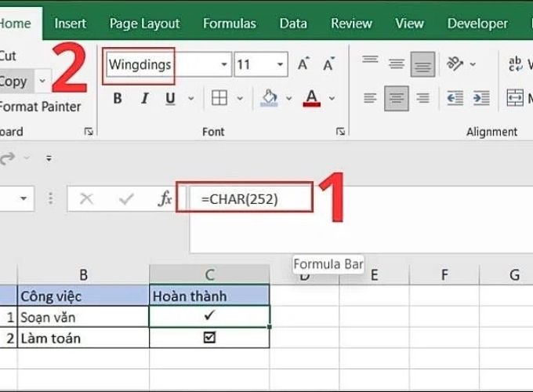Viewport: 533px width, 392px height.
Task: Open borders dropdown arrow
Action: [240, 99]
